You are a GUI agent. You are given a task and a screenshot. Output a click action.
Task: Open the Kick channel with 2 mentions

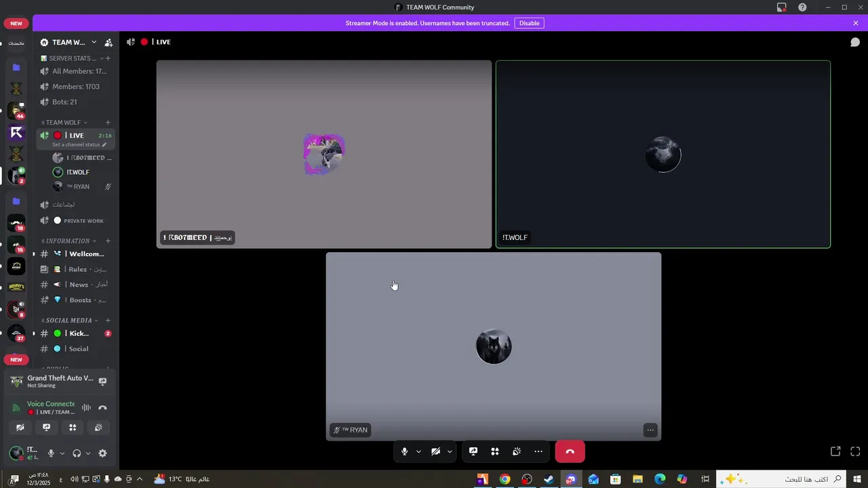(76, 333)
